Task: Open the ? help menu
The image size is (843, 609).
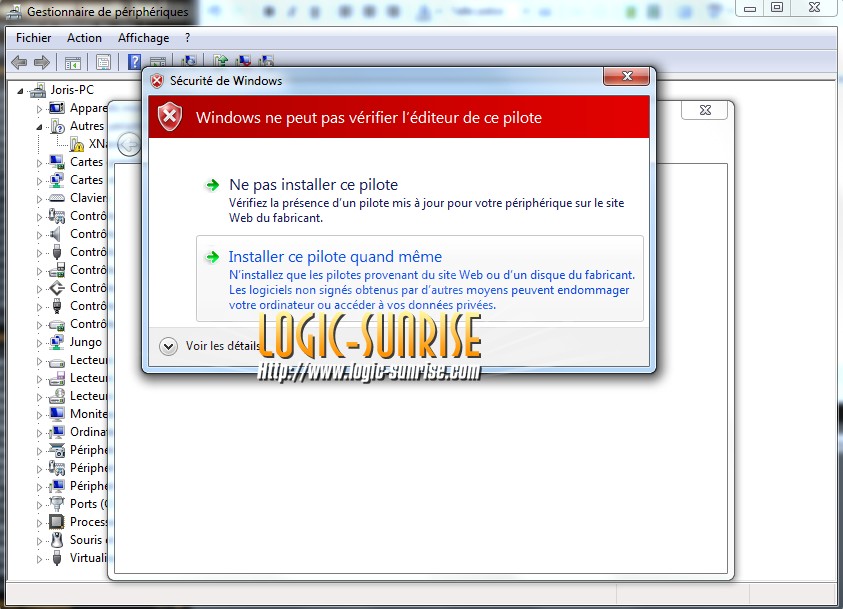Action: [187, 38]
